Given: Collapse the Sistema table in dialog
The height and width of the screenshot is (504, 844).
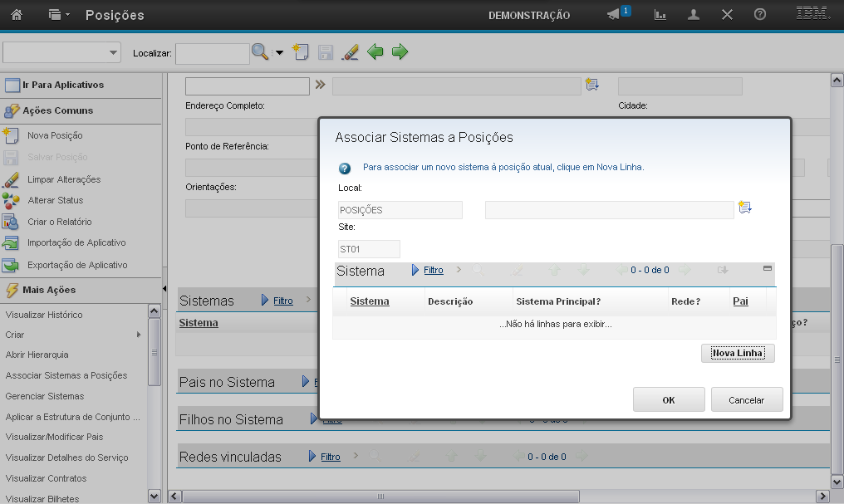Looking at the screenshot, I should pos(768,269).
